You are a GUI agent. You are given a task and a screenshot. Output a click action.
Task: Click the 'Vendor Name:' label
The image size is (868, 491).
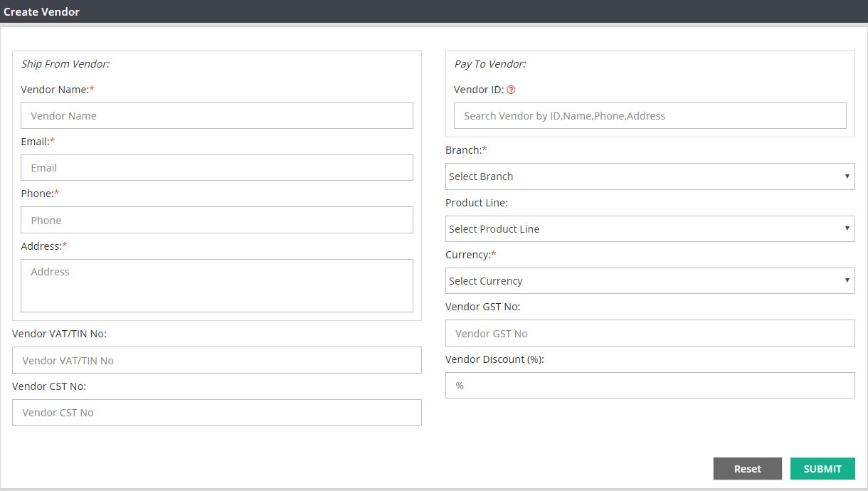point(58,90)
